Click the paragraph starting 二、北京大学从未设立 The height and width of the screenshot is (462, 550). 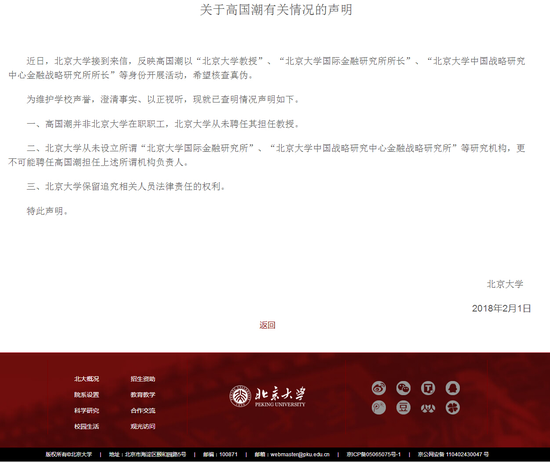coord(267,155)
